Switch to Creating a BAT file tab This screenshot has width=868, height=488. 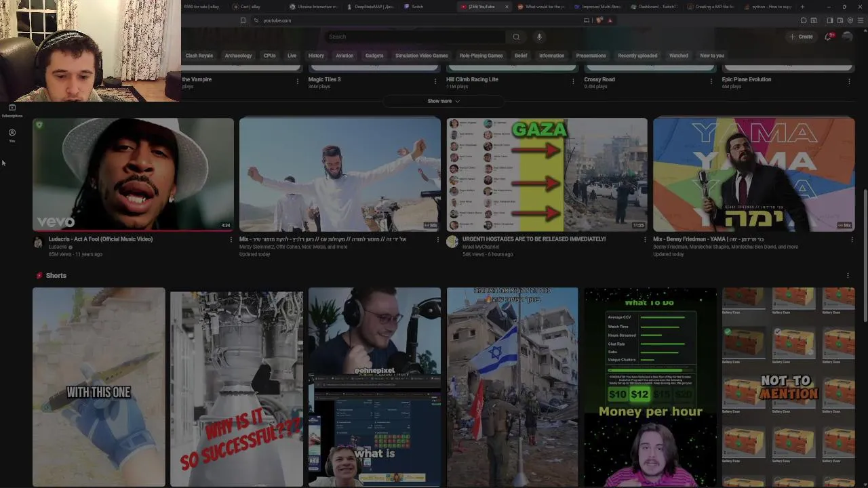pyautogui.click(x=711, y=7)
